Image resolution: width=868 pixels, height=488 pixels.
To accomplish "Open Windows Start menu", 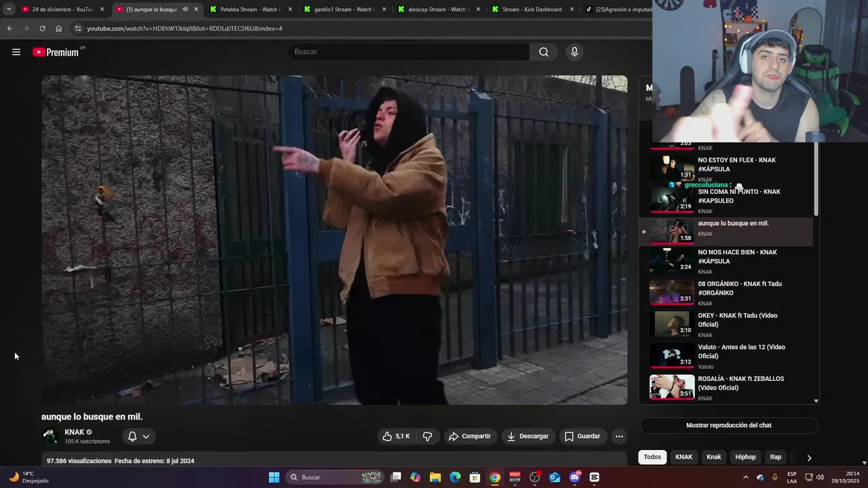I will [274, 477].
